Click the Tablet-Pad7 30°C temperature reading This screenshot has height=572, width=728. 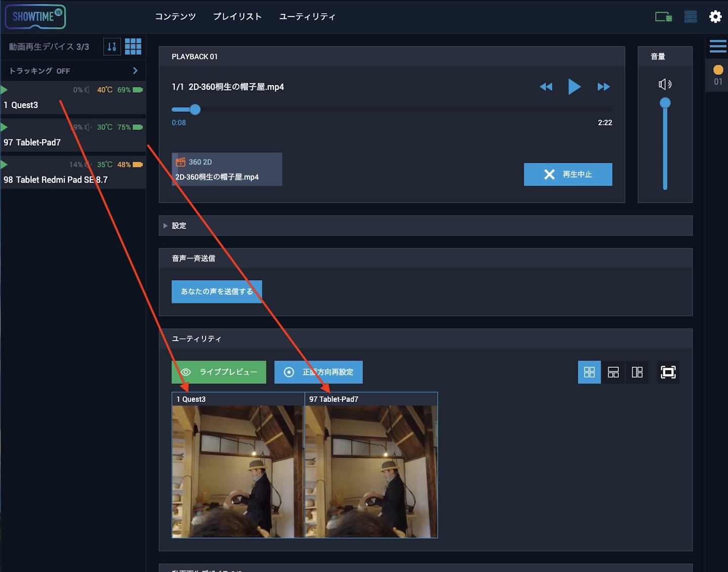(105, 127)
